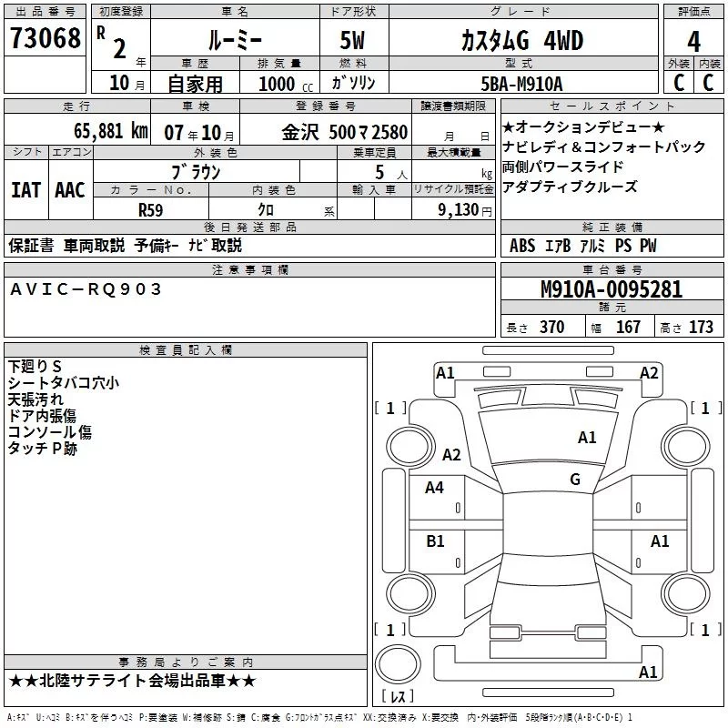Click the width value 167
Image resolution: width=728 pixels, height=728 pixels.
[628, 327]
